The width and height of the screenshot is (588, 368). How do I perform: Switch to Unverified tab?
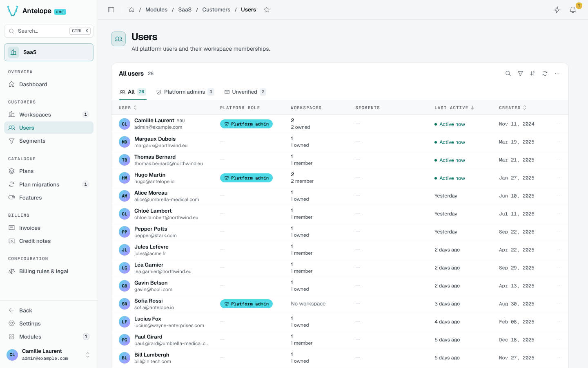245,92
